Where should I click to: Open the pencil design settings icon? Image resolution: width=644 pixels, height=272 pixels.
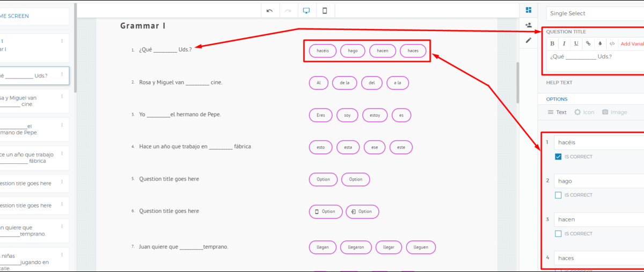tap(529, 40)
